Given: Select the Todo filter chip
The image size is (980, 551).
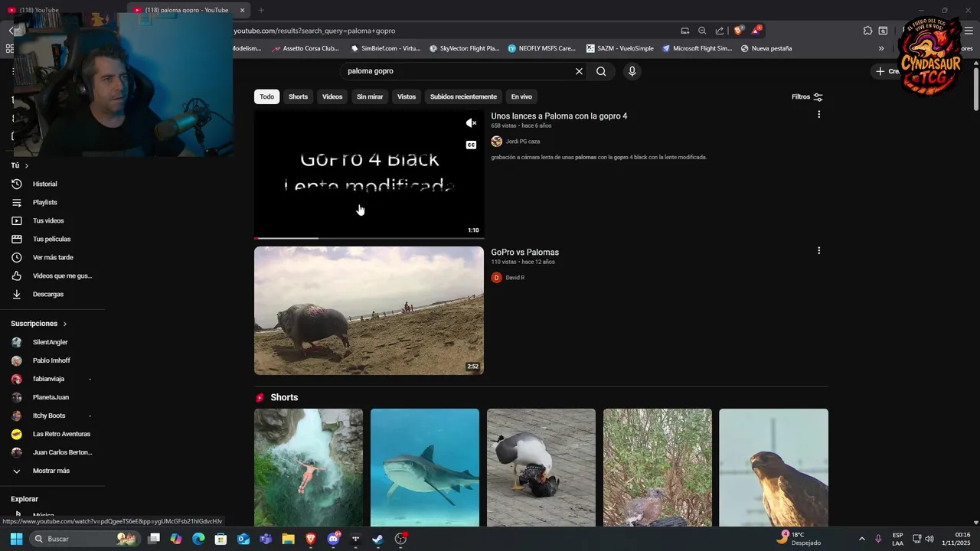Looking at the screenshot, I should (266, 96).
